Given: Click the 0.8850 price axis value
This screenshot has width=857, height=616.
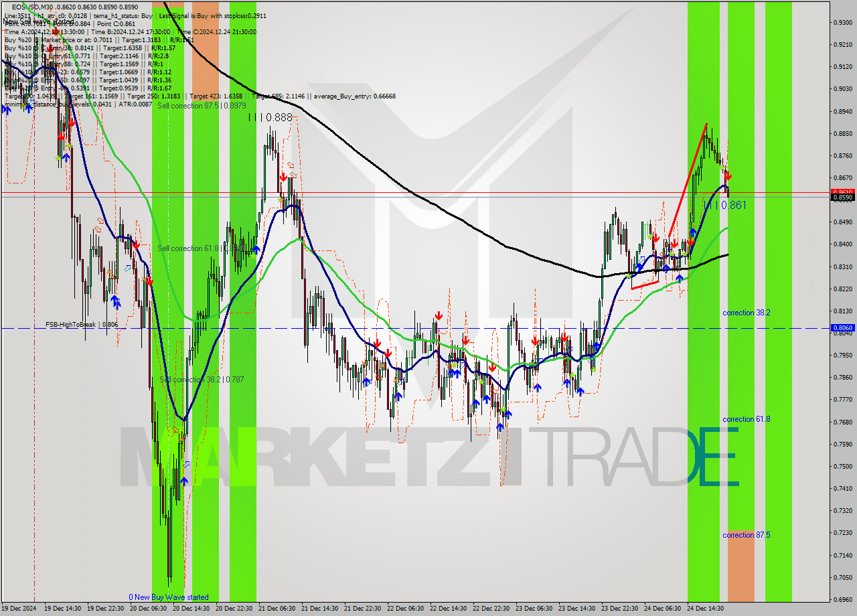Looking at the screenshot, I should (843, 133).
